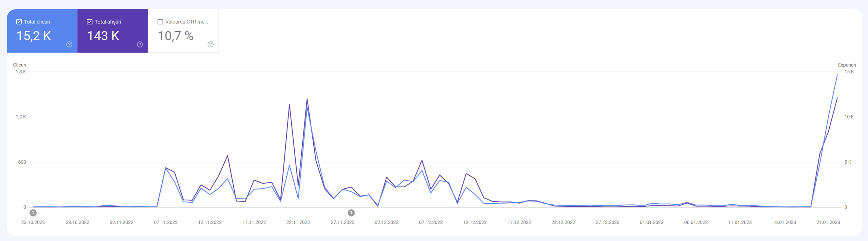The height and width of the screenshot is (241, 868).
Task: Click the Expuneri right axis title
Action: (x=847, y=65)
